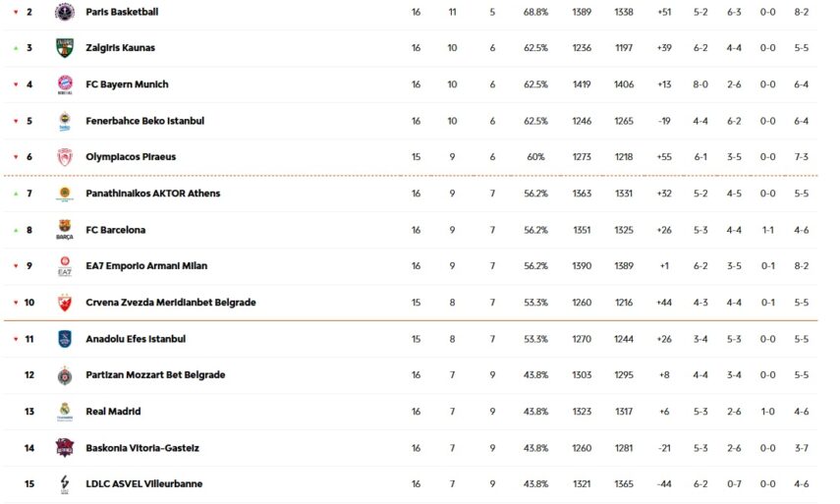
Task: Click Zalgiris Kaunas green up-arrow rank indicator
Action: click(x=15, y=48)
